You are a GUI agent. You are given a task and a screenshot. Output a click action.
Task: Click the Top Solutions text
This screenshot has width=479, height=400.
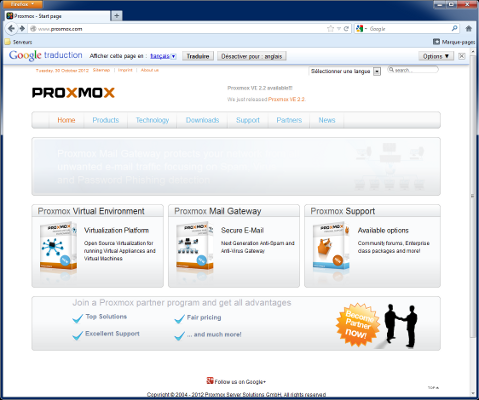(106, 316)
